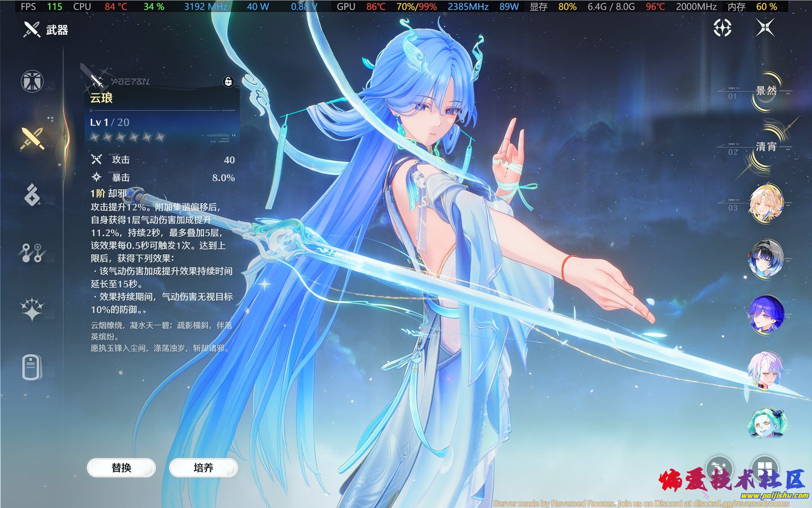The height and width of the screenshot is (508, 812).
Task: Switch to character 景然 in slot 01
Action: [x=766, y=91]
